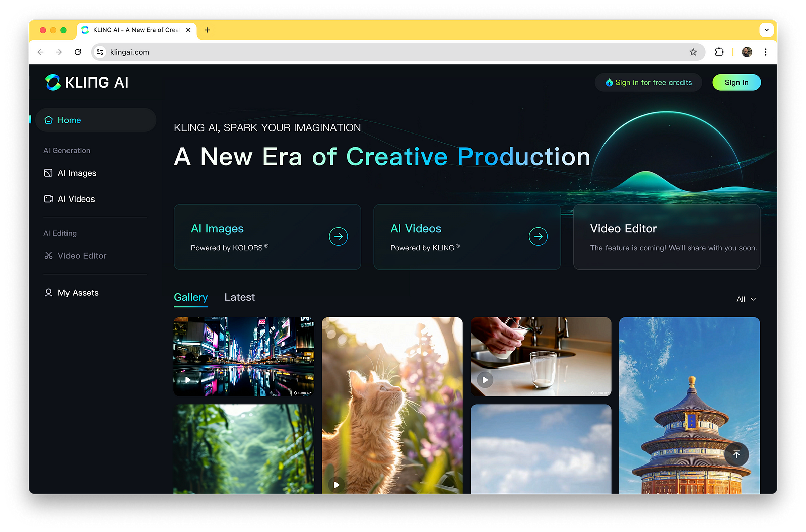This screenshot has width=806, height=532.
Task: Play the orange kitten video
Action: tap(337, 485)
